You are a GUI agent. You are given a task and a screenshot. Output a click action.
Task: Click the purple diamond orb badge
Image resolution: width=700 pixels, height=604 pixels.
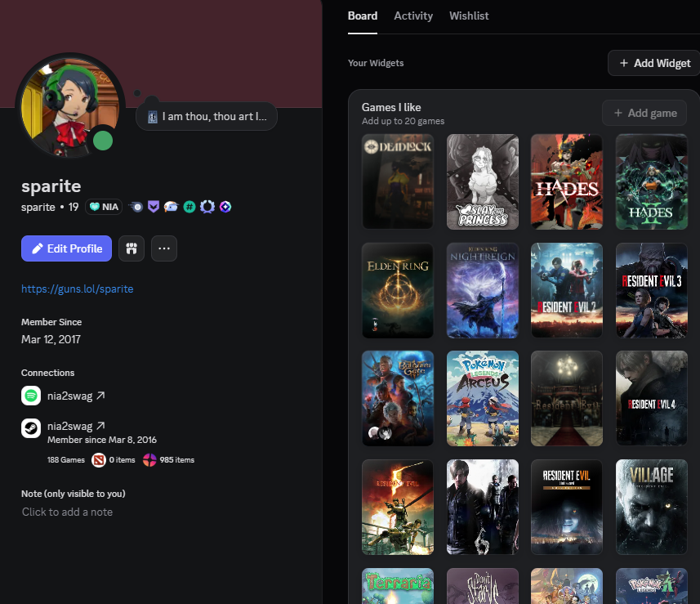(x=225, y=207)
